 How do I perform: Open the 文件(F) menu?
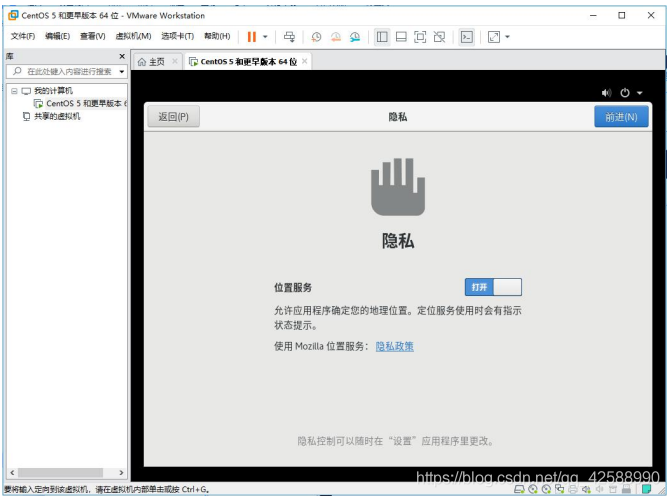tap(23, 36)
